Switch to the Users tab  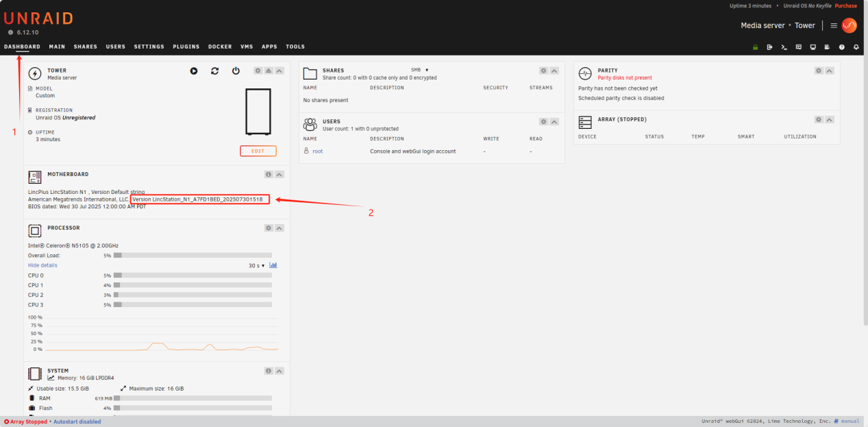pyautogui.click(x=116, y=47)
